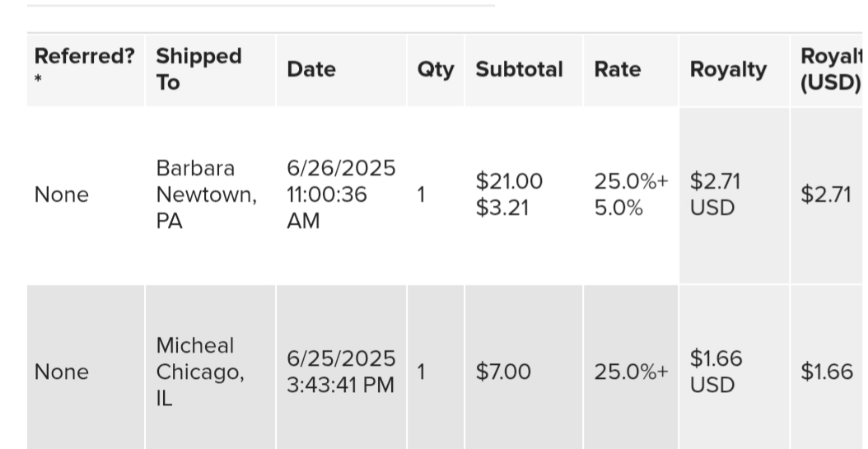Click the $2.71 USD royalty cell
The width and height of the screenshot is (868, 449).
tap(734, 195)
